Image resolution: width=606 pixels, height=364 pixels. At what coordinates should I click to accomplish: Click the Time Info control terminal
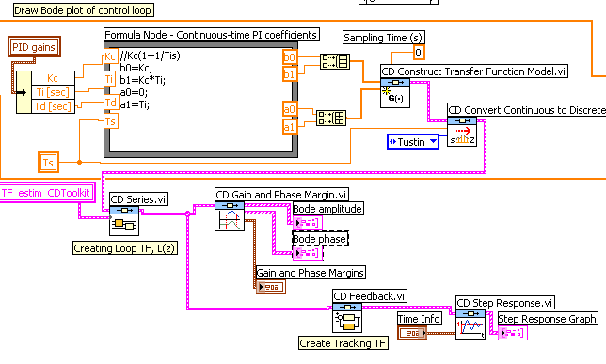click(x=412, y=333)
